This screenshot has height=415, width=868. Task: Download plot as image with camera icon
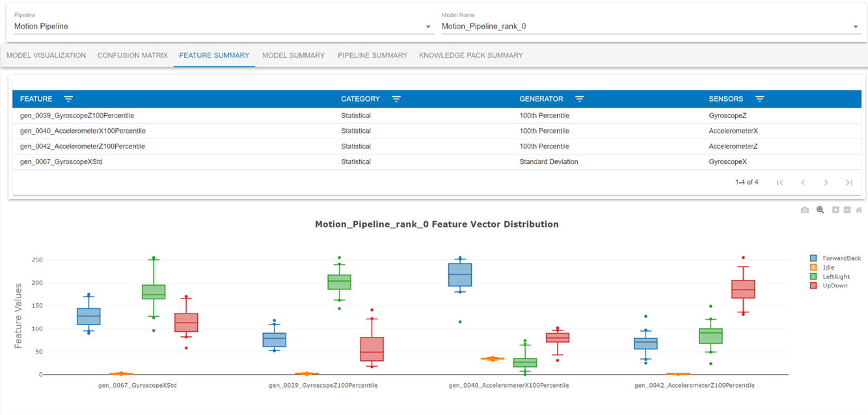(805, 210)
